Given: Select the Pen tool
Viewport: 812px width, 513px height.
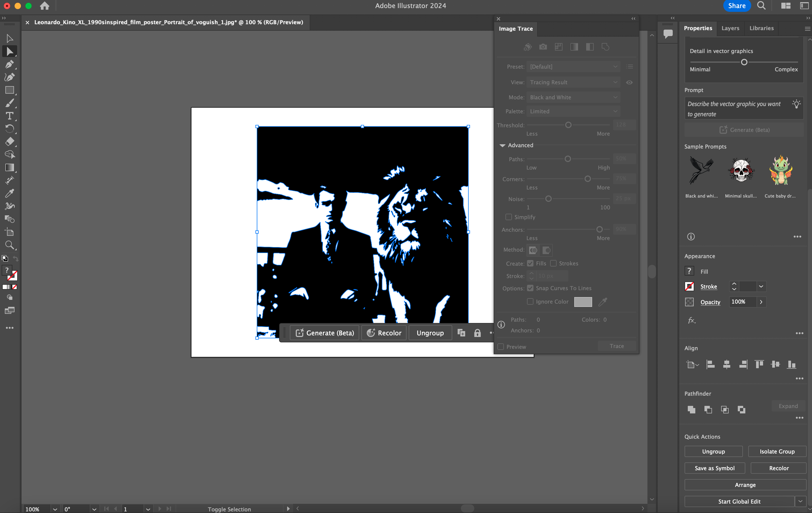Looking at the screenshot, I should tap(9, 64).
